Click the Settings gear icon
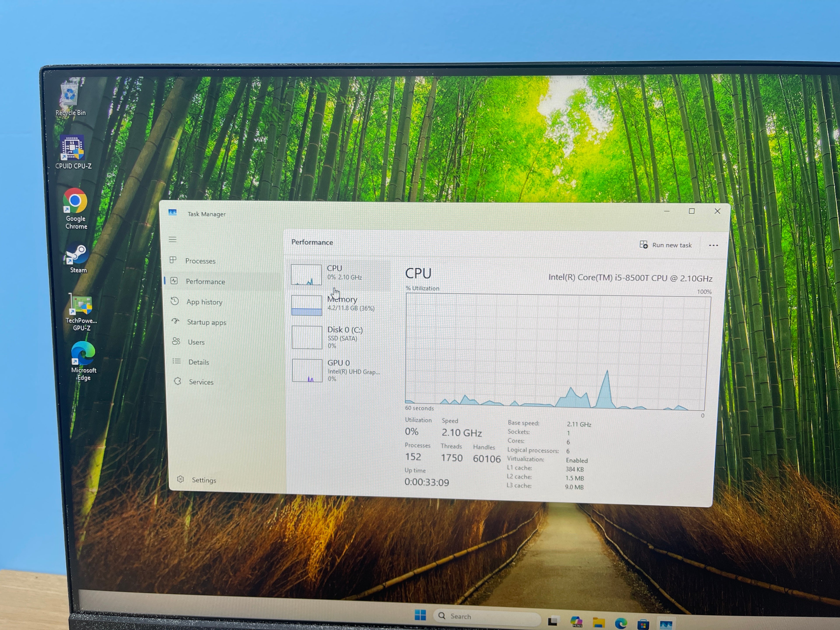This screenshot has height=630, width=840. coord(181,479)
